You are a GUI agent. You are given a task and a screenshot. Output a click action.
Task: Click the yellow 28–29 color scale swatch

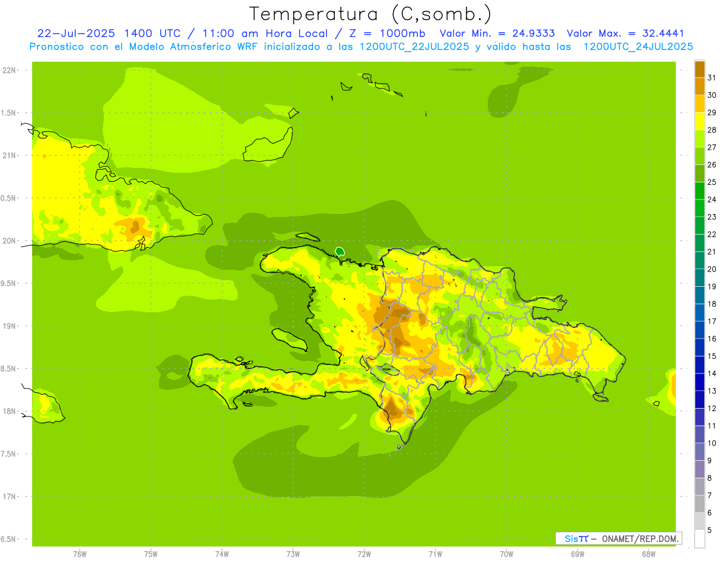pyautogui.click(x=699, y=121)
